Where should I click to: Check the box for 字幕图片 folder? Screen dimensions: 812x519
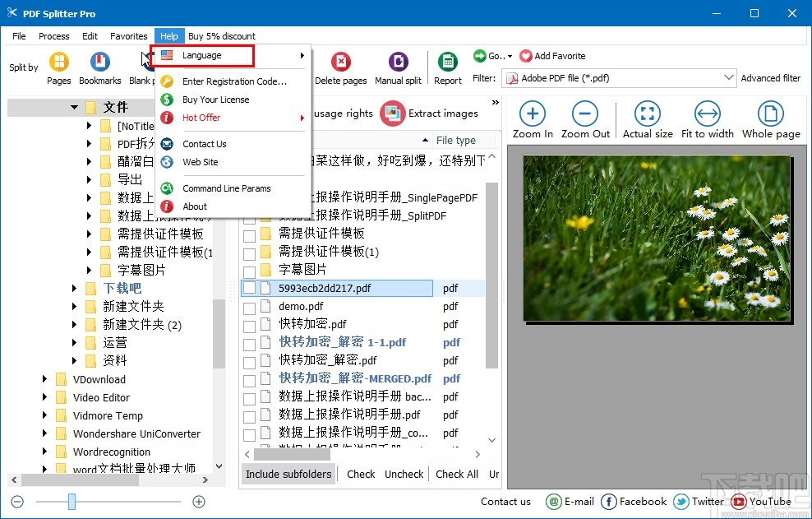pos(250,271)
